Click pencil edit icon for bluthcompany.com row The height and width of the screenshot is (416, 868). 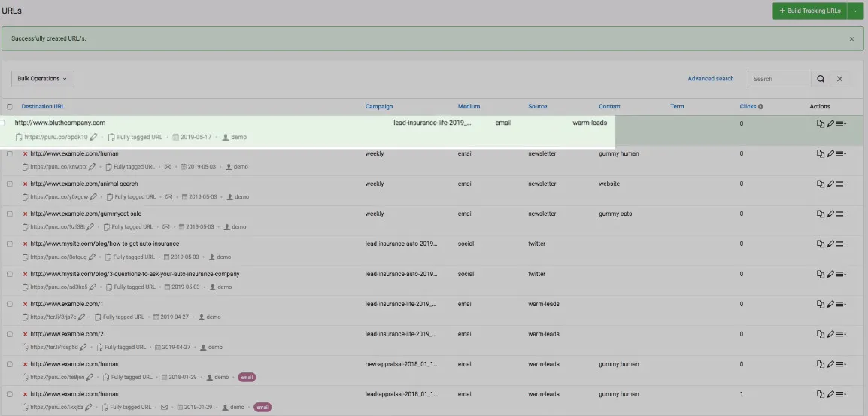point(830,123)
